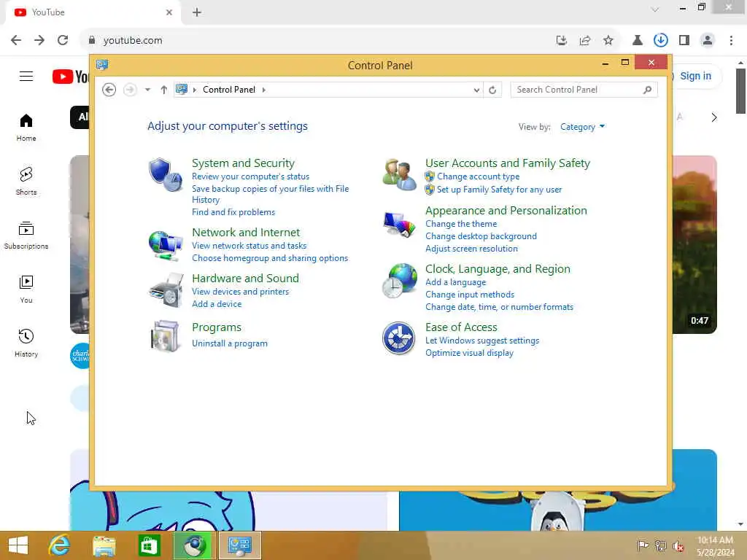Open Appearance and Personalization monitor icon
747x560 pixels.
pyautogui.click(x=399, y=225)
